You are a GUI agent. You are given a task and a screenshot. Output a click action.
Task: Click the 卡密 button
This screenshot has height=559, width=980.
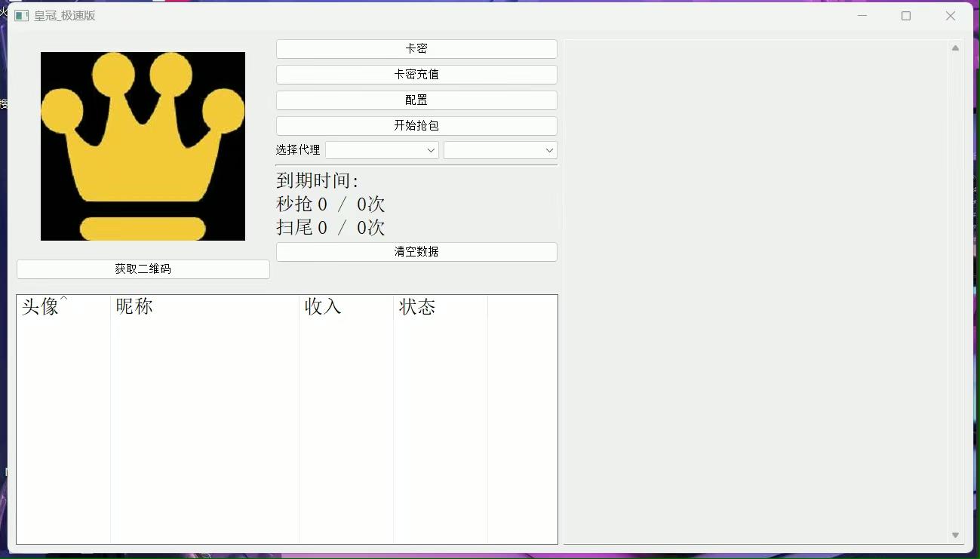[x=416, y=48]
